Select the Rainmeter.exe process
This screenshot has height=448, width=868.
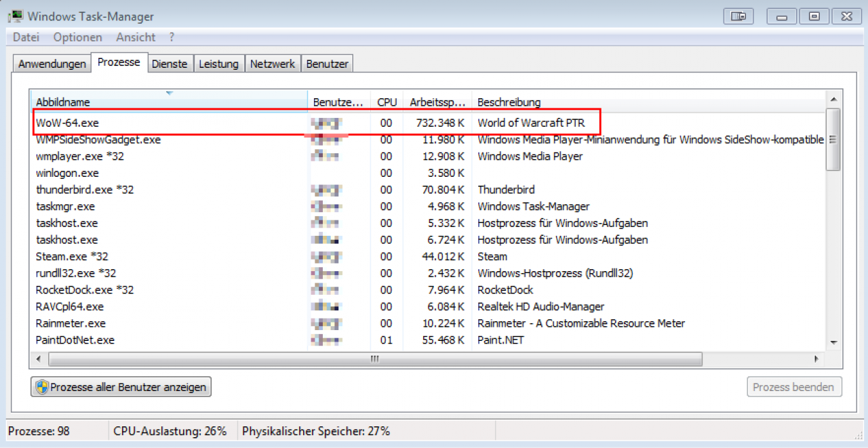coord(429,323)
